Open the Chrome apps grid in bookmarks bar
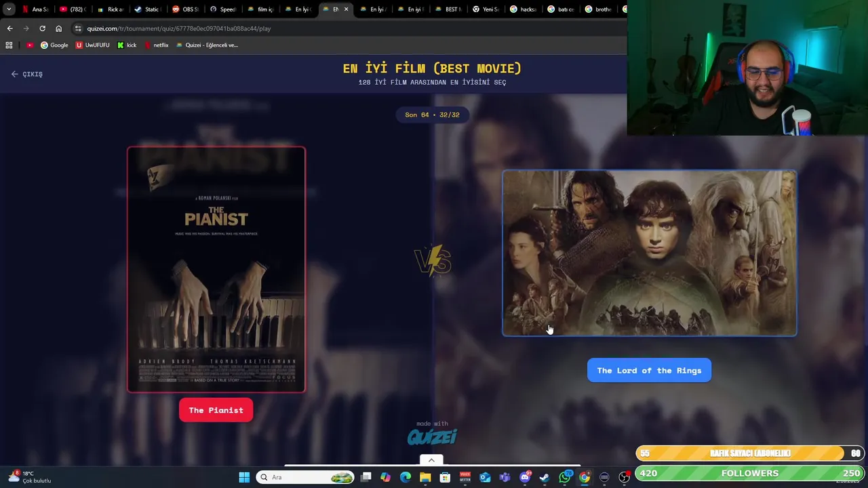The image size is (868, 488). pos(9,45)
